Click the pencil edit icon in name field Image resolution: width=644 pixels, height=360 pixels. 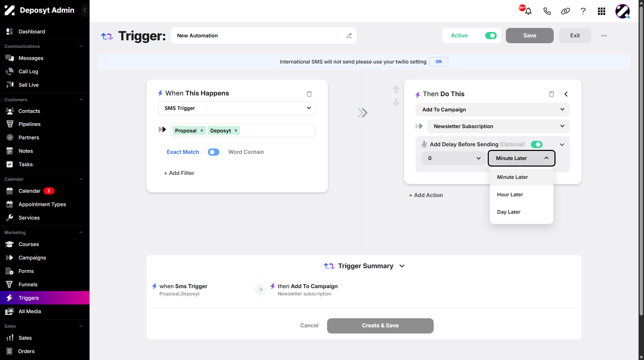pos(349,36)
